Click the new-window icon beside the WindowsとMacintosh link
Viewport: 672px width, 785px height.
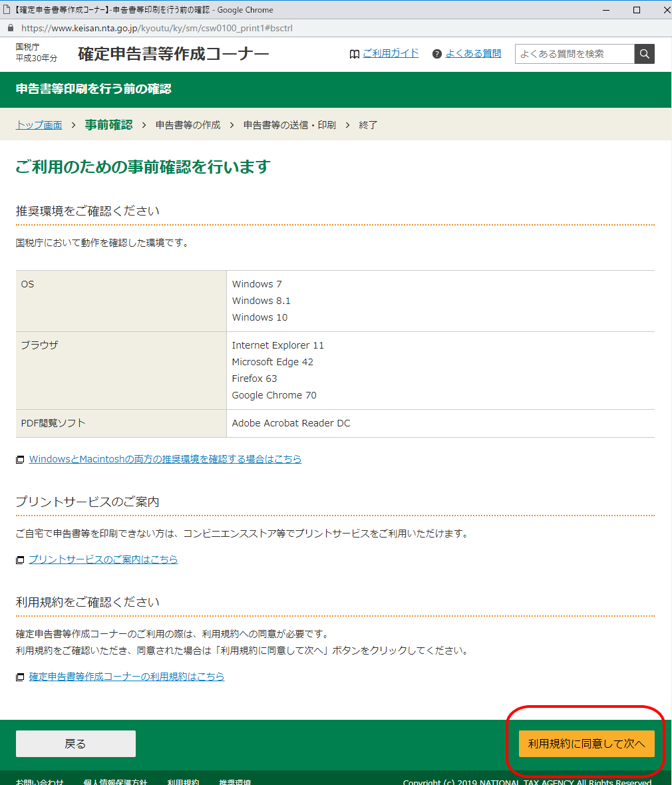pyautogui.click(x=20, y=460)
